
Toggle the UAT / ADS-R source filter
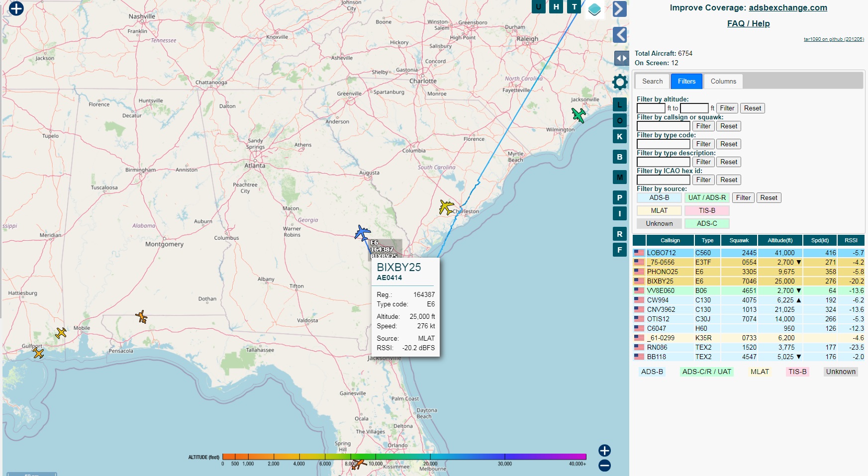[707, 197]
